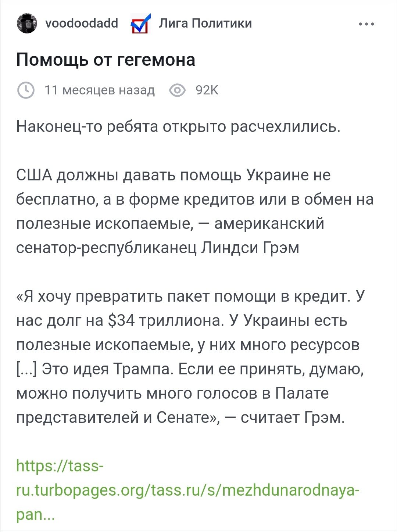
Task: Click the 92K view count
Action: [207, 90]
